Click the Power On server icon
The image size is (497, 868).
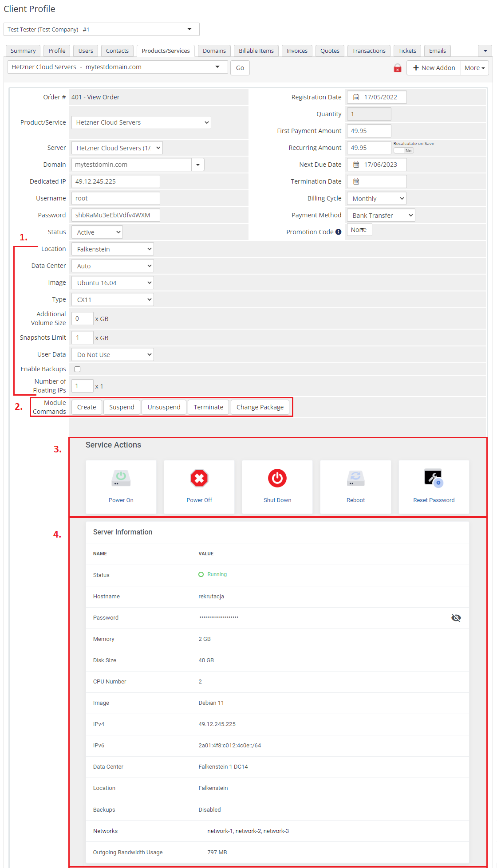click(121, 479)
